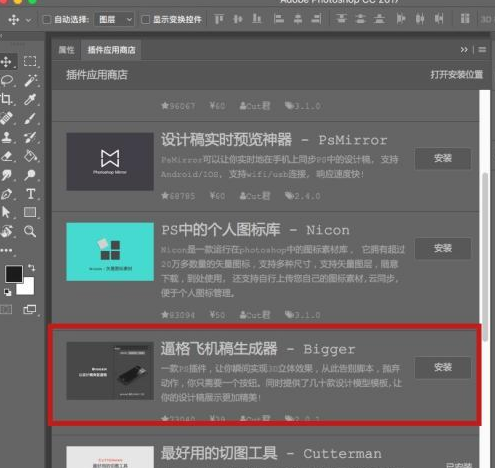Viewport: 495px width, 468px height.
Task: Select the Dodge tool
Action: pos(30,175)
